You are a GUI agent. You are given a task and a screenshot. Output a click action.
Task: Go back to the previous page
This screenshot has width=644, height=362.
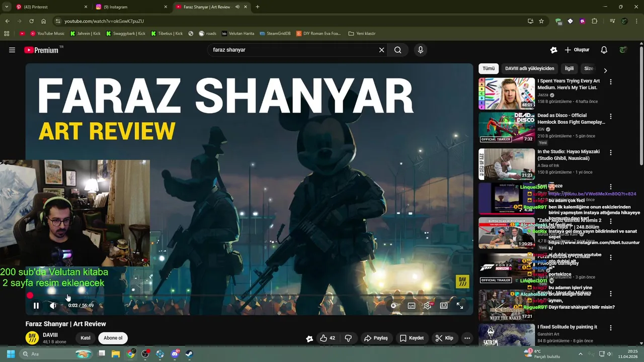tap(7, 21)
